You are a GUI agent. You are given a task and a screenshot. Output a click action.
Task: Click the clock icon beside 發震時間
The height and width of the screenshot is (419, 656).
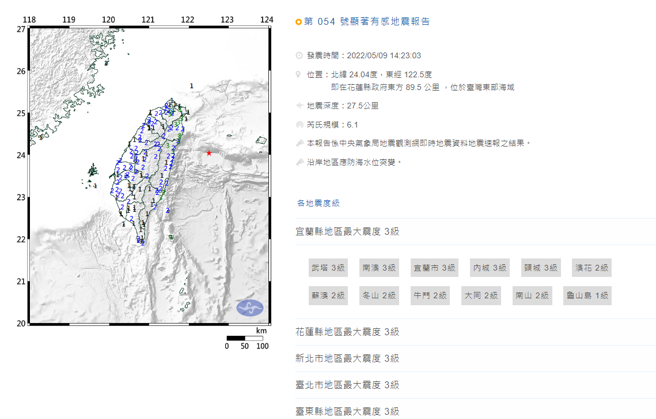[x=299, y=57]
